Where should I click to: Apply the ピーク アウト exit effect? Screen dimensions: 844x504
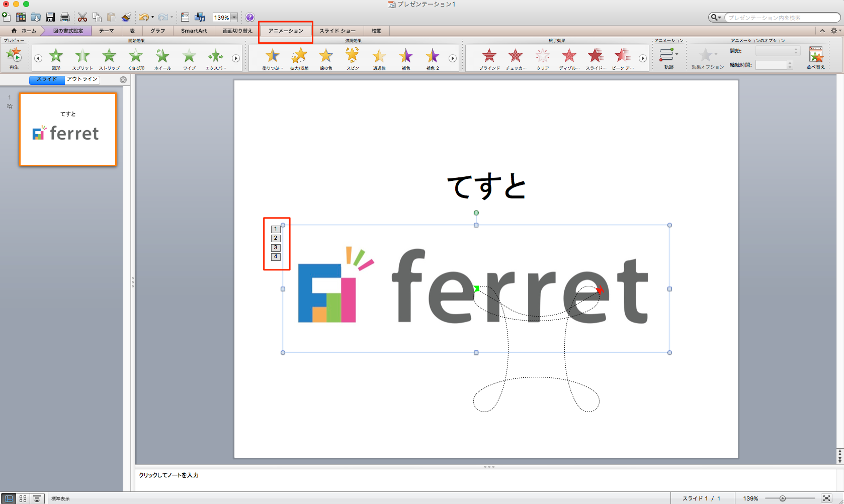point(623,59)
